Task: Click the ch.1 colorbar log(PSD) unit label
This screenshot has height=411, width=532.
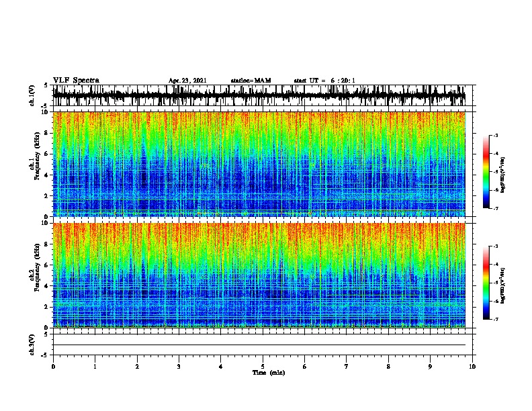Action: coord(503,175)
